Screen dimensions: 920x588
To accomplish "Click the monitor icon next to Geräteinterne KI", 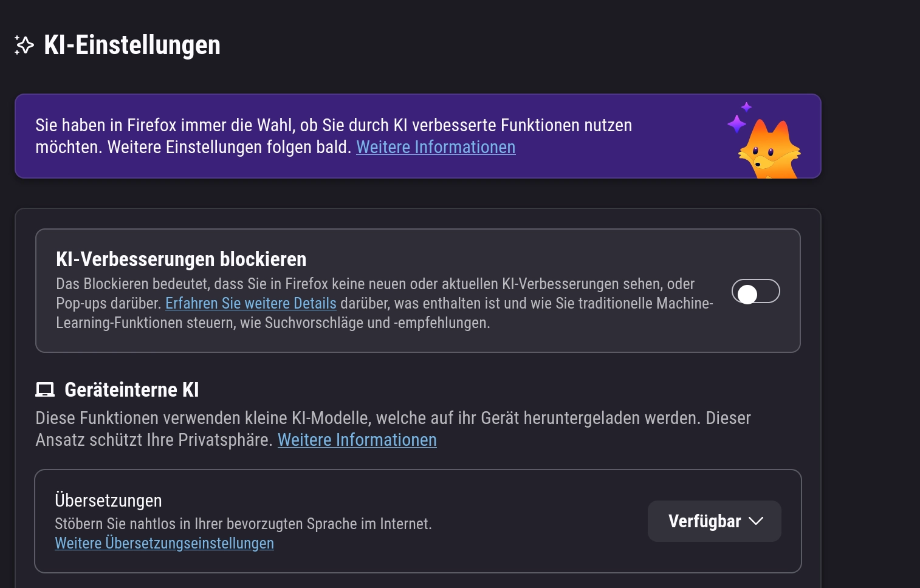I will 45,389.
